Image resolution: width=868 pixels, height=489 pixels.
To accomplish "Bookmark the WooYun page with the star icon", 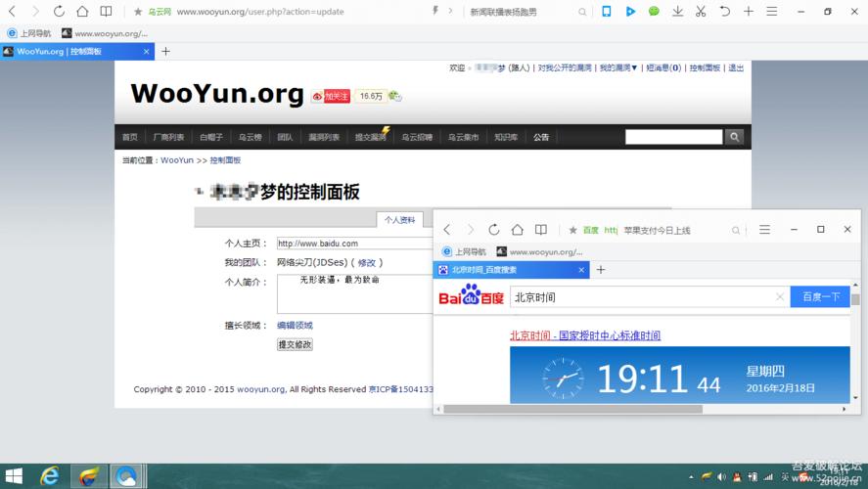I will point(138,12).
